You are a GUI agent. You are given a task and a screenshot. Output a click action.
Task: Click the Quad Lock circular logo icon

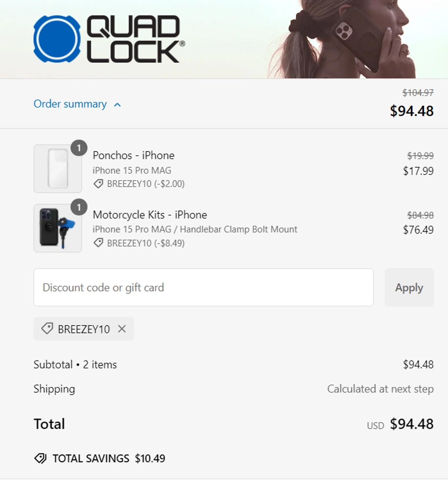(x=57, y=39)
